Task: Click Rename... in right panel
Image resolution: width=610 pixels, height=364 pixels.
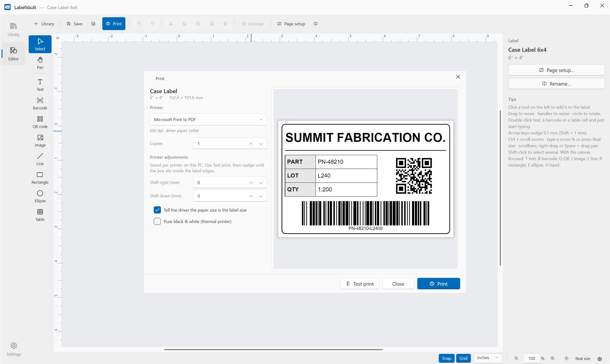Action: [556, 84]
